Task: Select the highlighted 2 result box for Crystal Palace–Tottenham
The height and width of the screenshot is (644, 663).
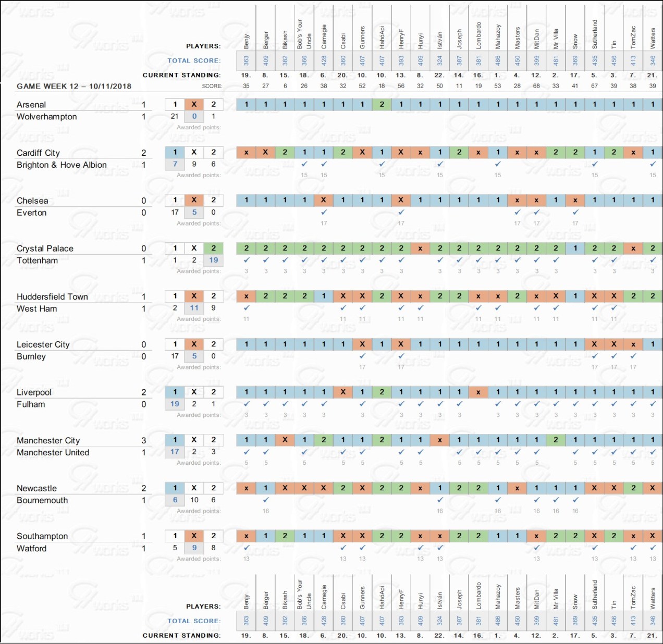Action: pyautogui.click(x=213, y=248)
